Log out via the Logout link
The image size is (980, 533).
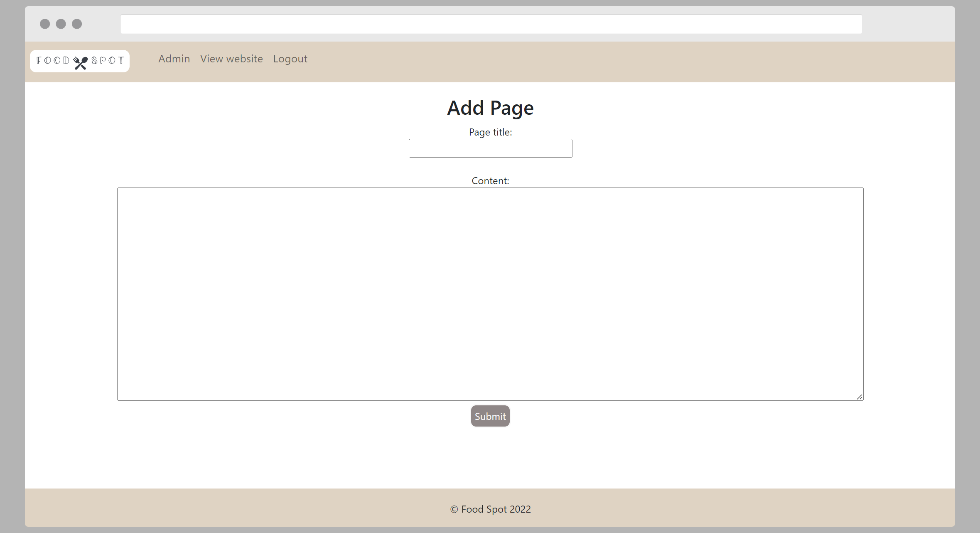click(290, 59)
